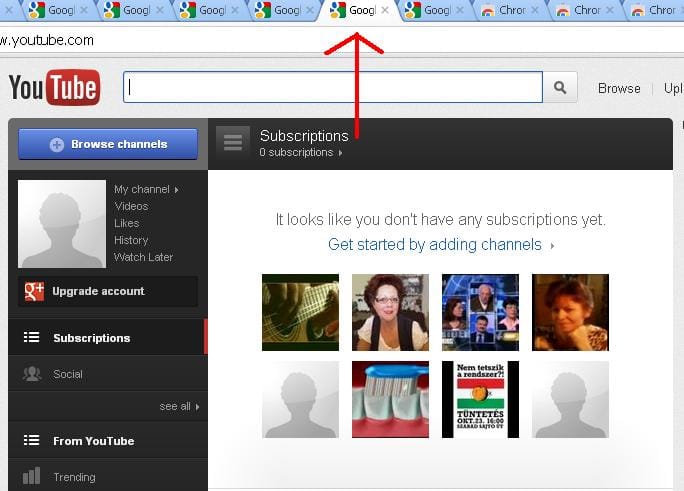Expand the My channel arrow
Viewport: 684px width, 491px height.
(176, 190)
